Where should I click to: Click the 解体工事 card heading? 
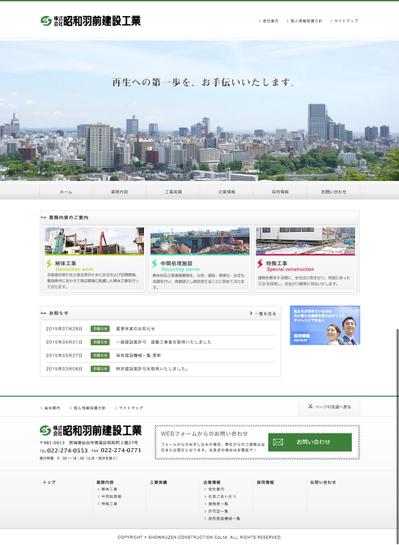[66, 263]
